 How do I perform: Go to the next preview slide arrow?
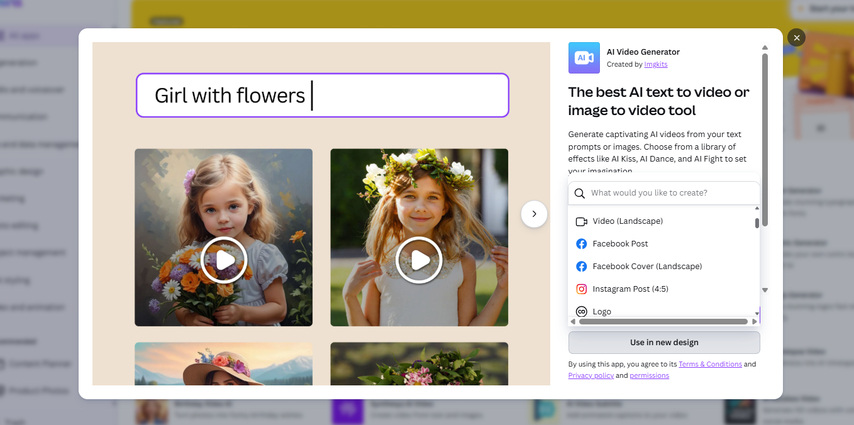[x=534, y=214]
